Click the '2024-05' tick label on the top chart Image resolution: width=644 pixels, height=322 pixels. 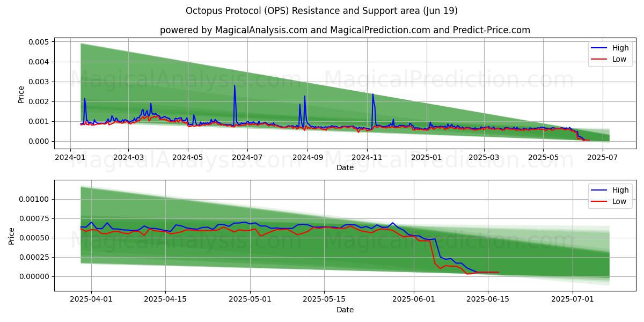click(x=187, y=158)
